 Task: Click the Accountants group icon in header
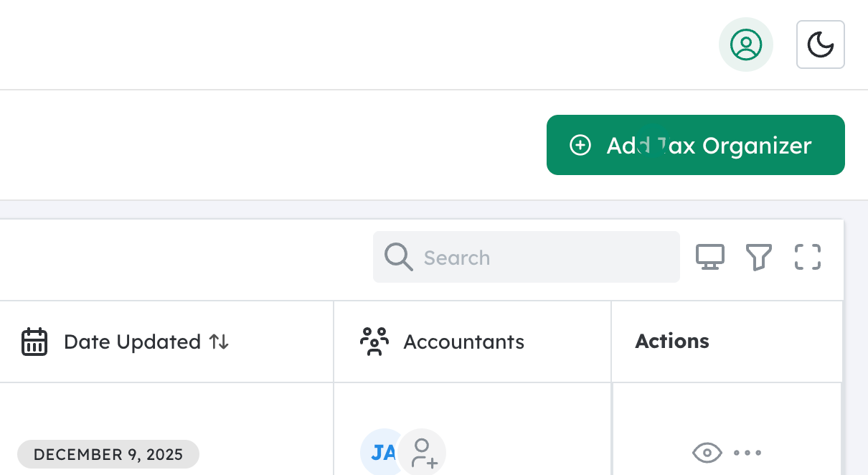tap(374, 342)
